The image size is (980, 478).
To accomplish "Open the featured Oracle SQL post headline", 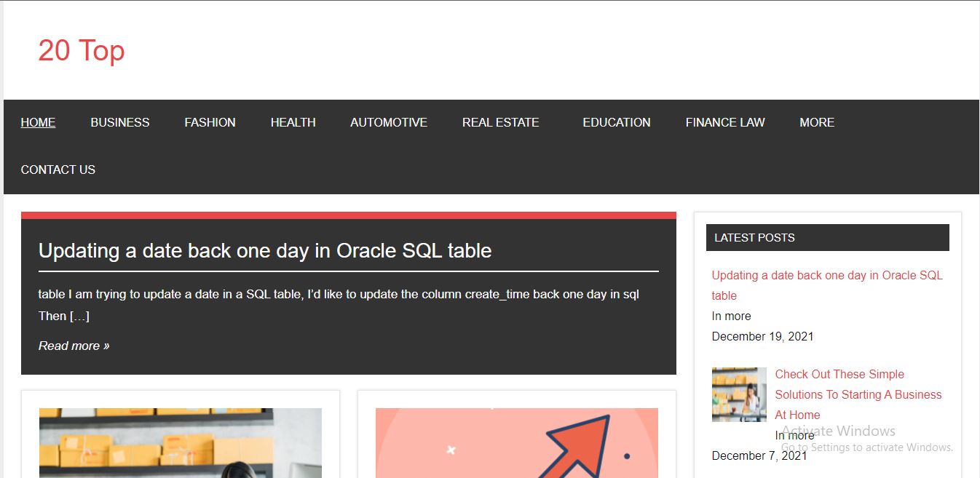I will [265, 250].
